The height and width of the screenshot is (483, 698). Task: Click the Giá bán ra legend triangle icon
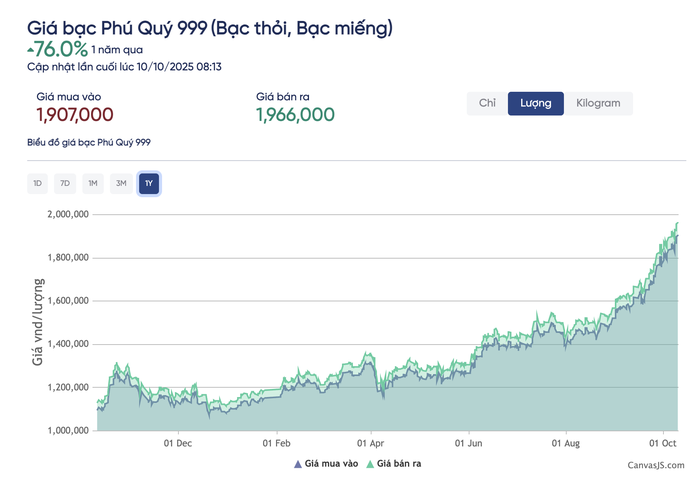[370, 464]
